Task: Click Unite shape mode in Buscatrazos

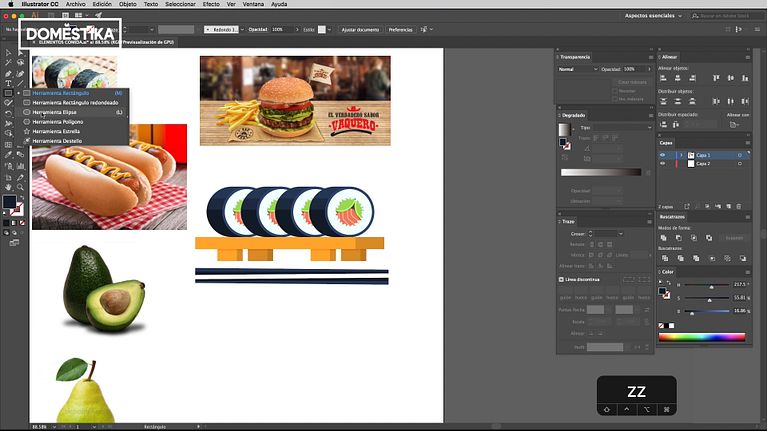Action: click(664, 238)
